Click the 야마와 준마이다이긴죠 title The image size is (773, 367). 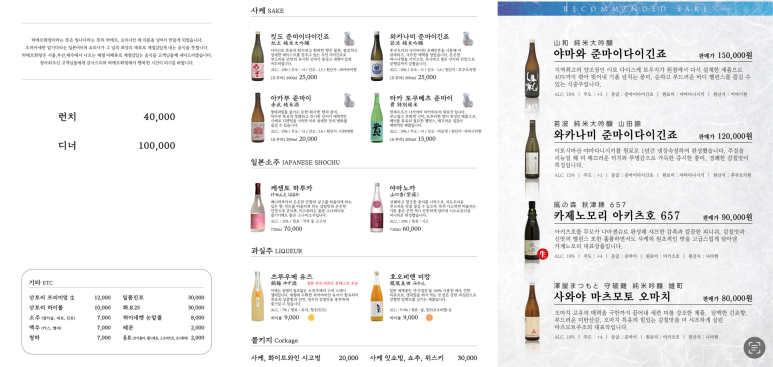[x=610, y=54]
